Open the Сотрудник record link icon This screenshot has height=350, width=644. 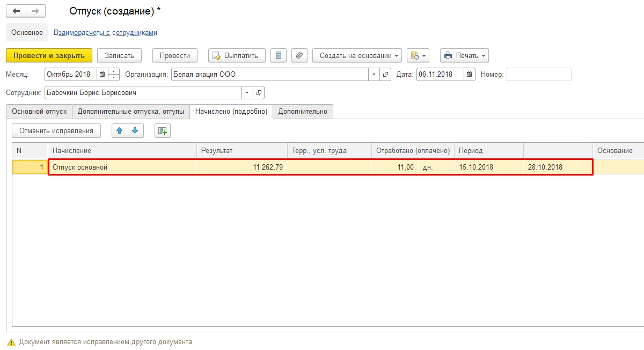[259, 93]
